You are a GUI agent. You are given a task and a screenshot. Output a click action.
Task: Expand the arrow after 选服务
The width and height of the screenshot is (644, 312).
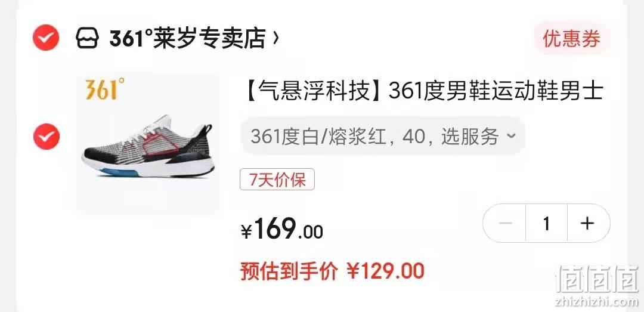pyautogui.click(x=512, y=135)
